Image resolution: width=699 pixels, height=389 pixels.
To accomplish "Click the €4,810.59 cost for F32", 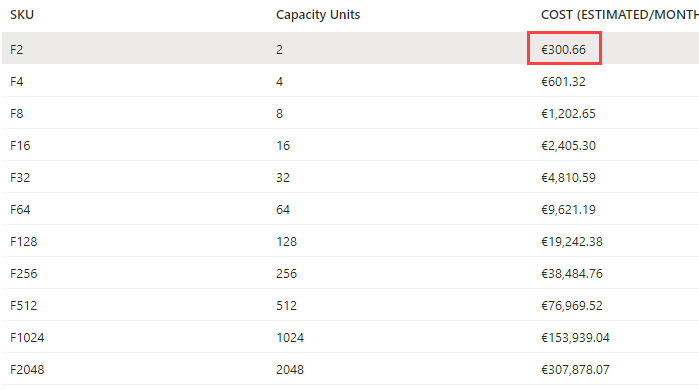I will (568, 178).
